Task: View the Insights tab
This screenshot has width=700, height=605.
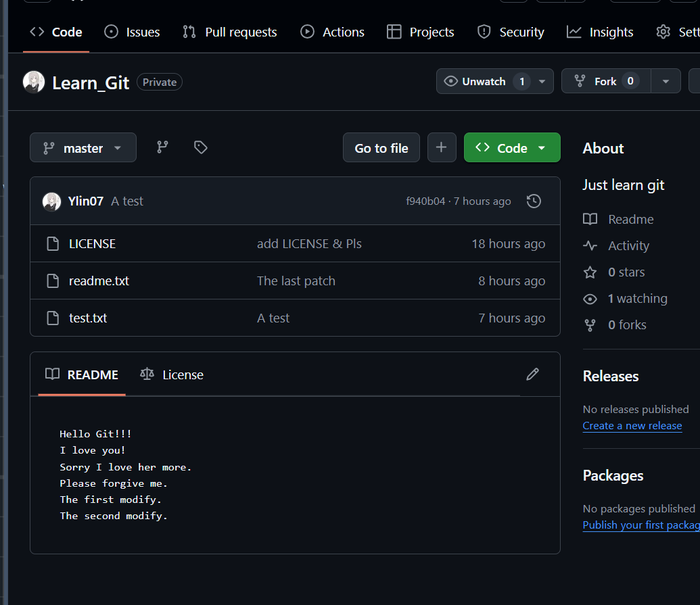Action: point(600,32)
